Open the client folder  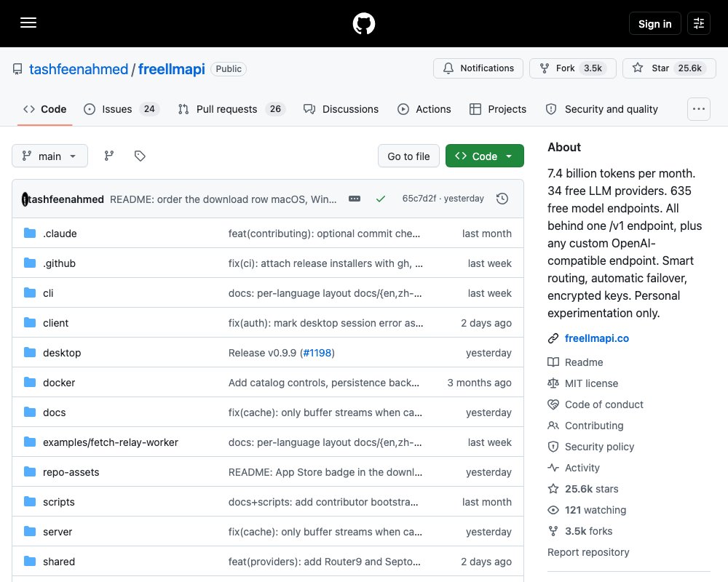55,323
